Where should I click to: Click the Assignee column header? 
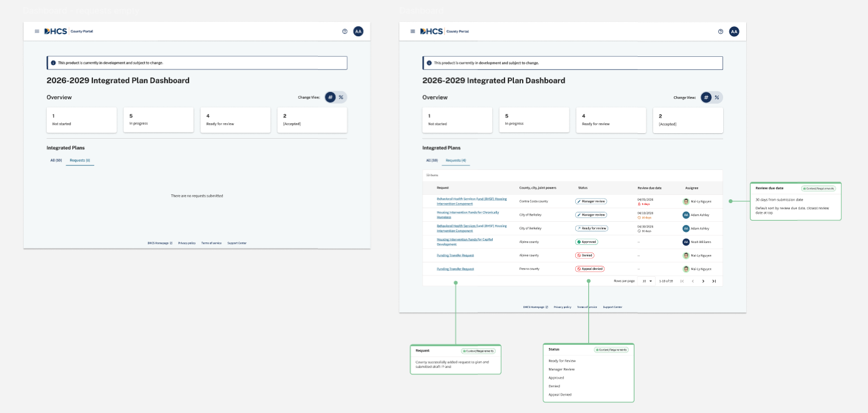click(691, 187)
